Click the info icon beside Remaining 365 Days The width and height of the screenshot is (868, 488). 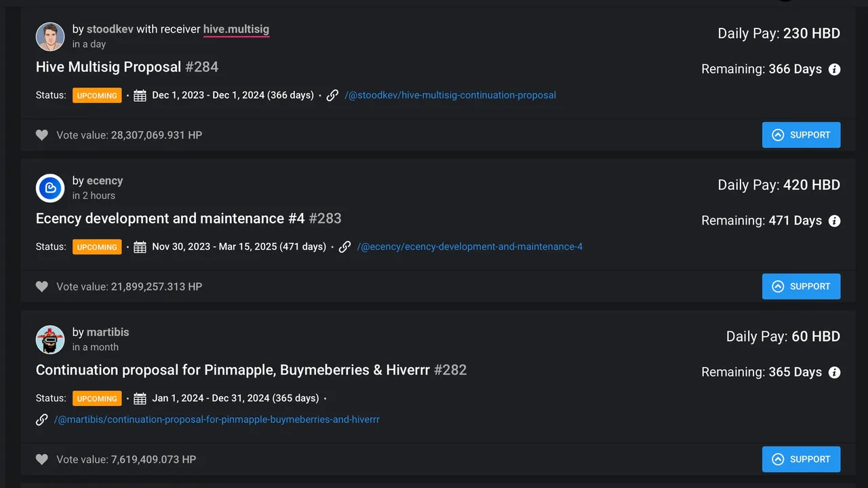pos(835,372)
